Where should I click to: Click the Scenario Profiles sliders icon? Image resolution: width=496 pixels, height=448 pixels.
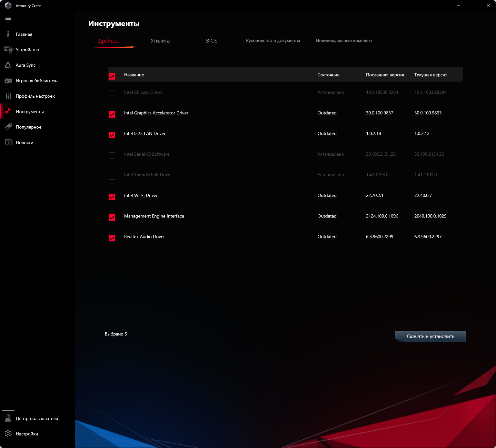pos(8,96)
